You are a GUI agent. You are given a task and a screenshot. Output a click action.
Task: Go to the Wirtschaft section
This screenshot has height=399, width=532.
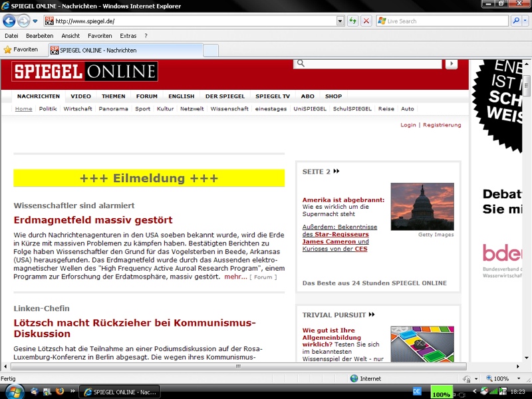78,109
